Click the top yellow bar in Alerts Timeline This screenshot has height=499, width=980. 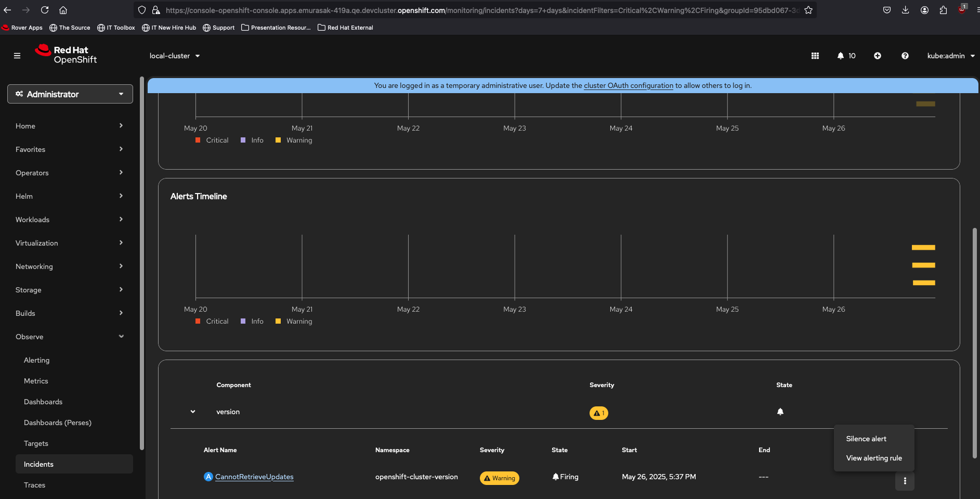pos(923,248)
